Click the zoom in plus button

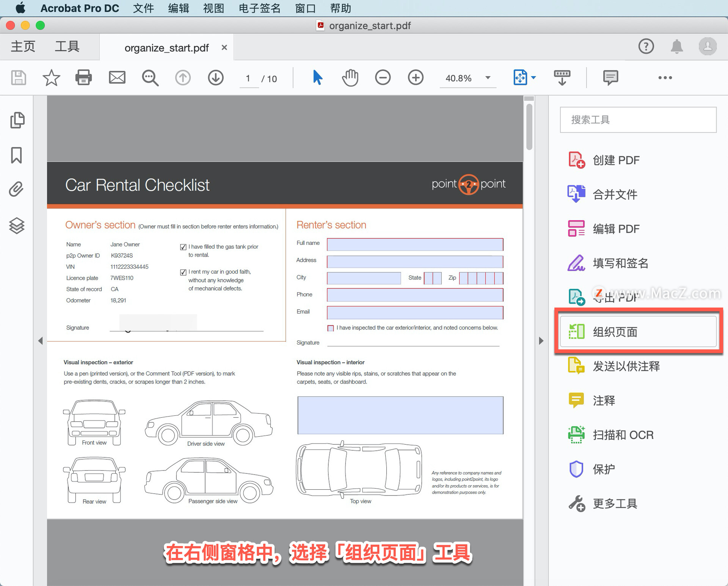pos(416,78)
